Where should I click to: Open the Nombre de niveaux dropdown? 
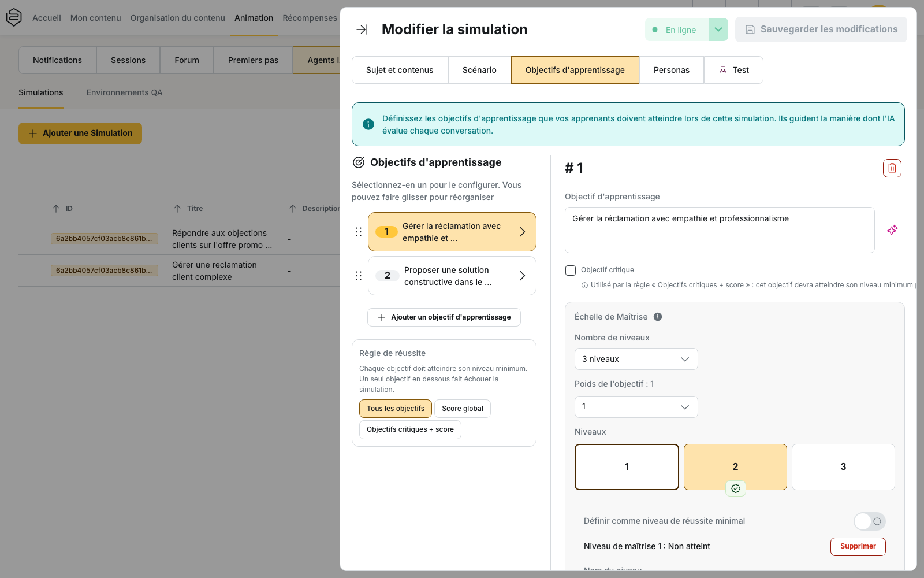tap(636, 359)
